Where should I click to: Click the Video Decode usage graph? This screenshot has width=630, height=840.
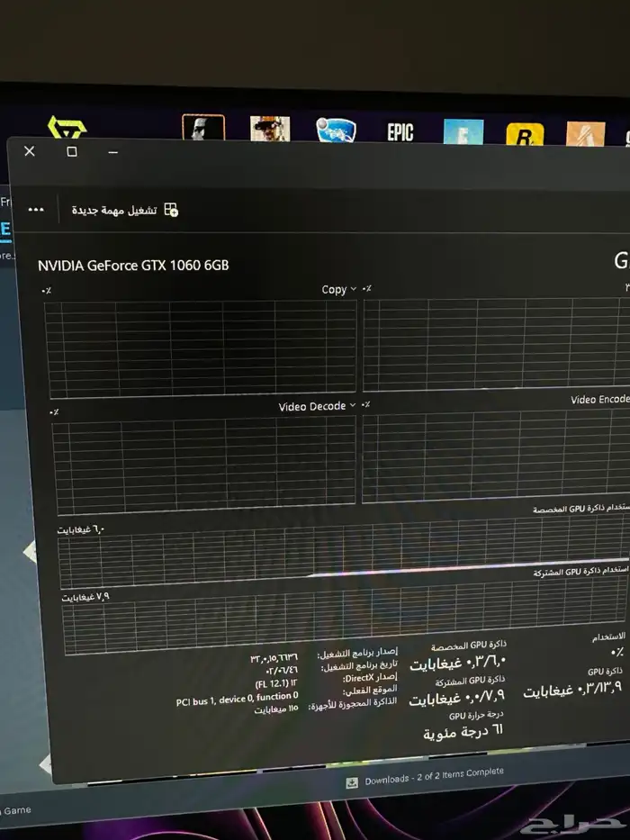coord(204,465)
